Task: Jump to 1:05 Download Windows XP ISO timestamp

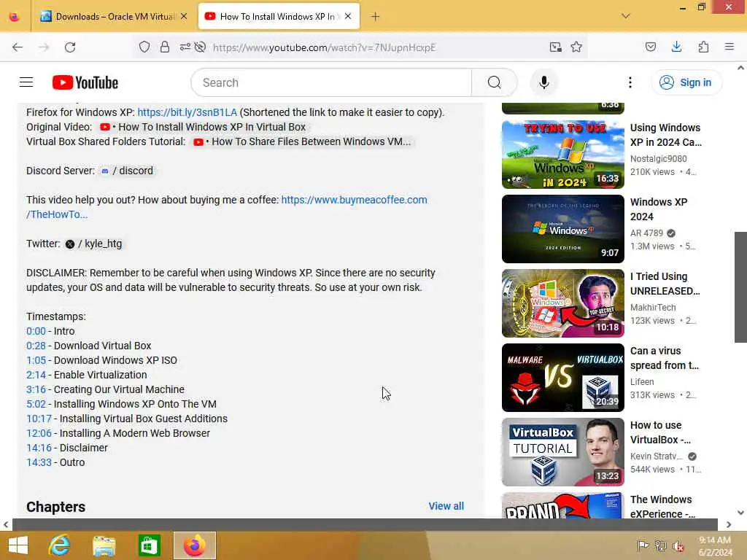Action: point(36,360)
